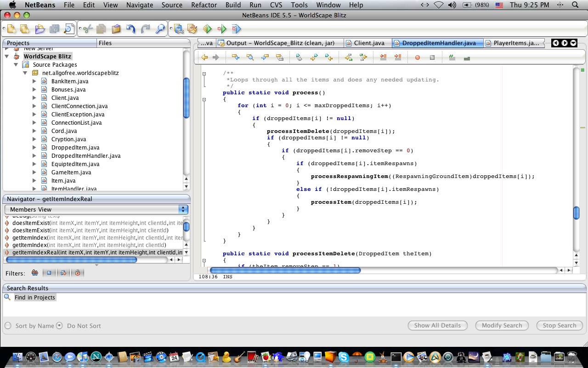Collapse the Source Packages node
Screen dimensions: 588x368
point(16,64)
